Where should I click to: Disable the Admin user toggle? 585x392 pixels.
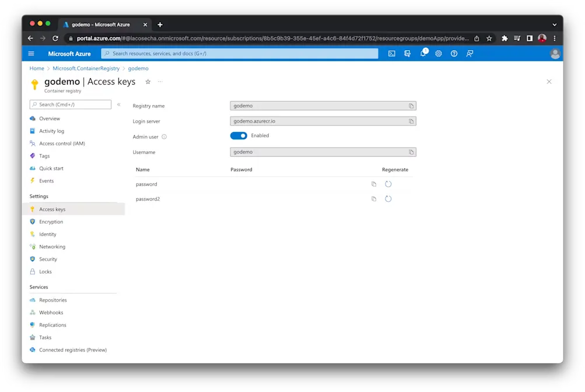pyautogui.click(x=239, y=135)
